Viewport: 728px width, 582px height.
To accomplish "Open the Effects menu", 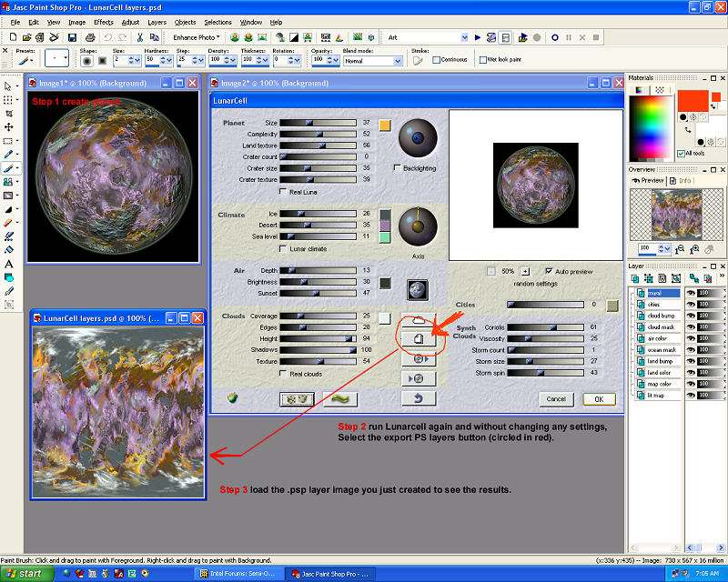I will point(103,22).
